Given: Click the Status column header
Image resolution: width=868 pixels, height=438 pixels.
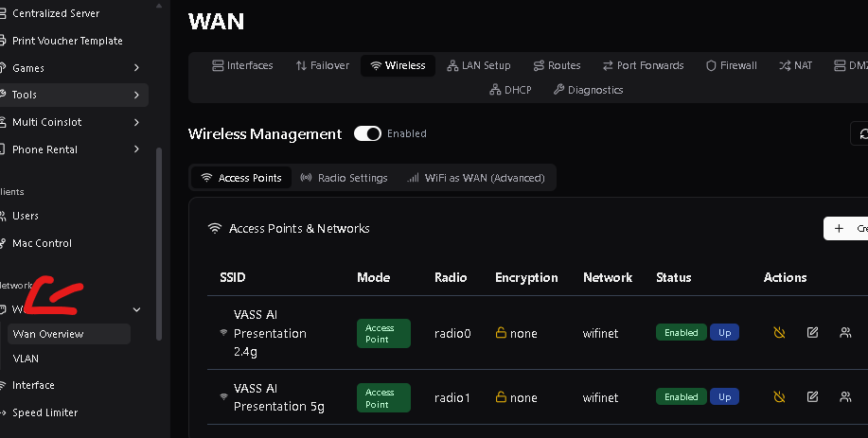Looking at the screenshot, I should 674,277.
